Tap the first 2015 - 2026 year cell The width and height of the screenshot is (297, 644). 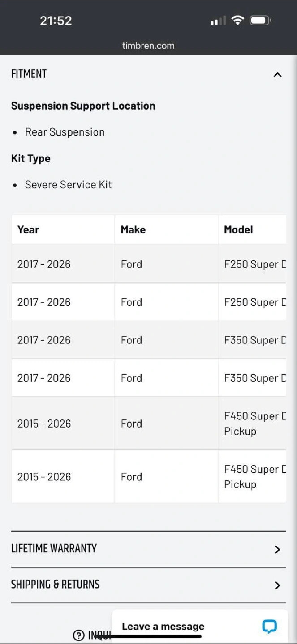point(44,424)
